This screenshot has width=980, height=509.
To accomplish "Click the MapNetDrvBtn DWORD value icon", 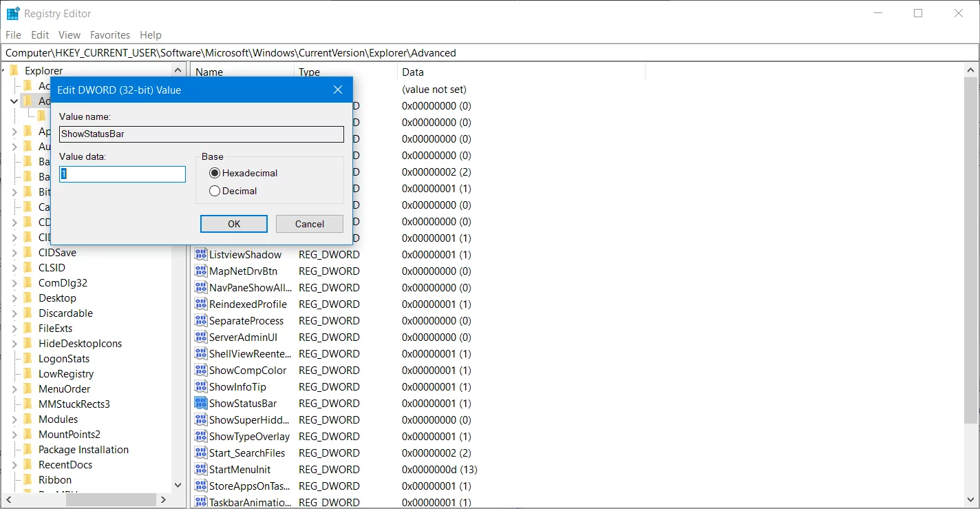I will click(201, 271).
